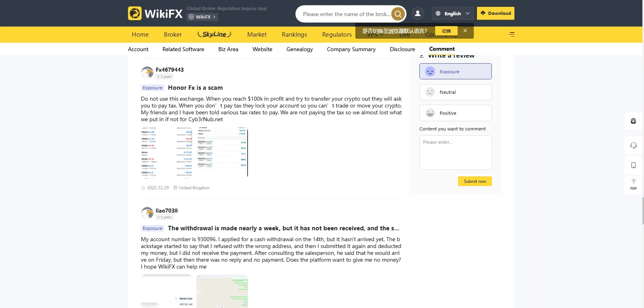Click the hamburger menu icon in navbar

512,35
